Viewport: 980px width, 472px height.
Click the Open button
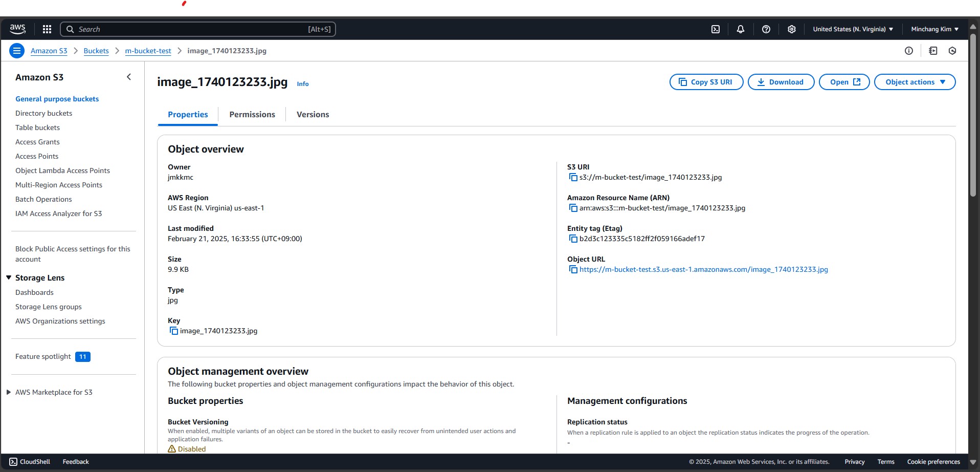[844, 82]
